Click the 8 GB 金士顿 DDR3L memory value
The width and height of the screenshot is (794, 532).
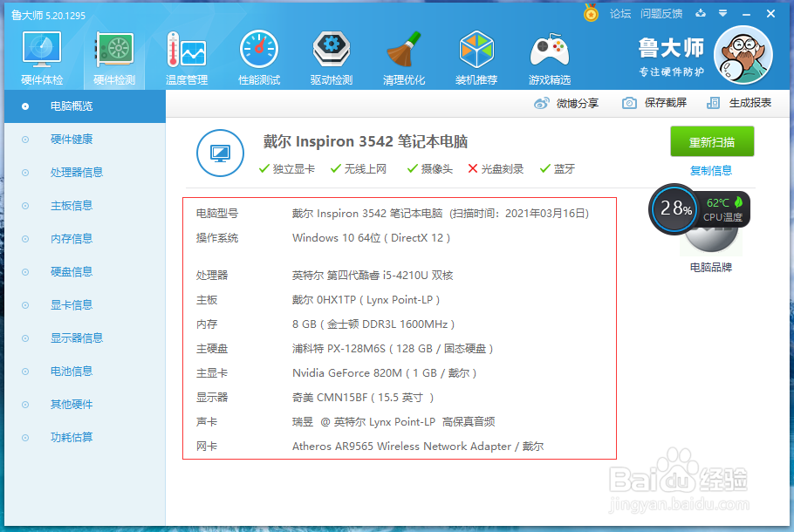pos(373,324)
